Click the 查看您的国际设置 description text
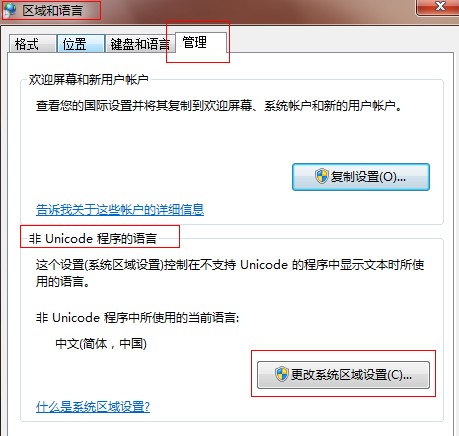Image resolution: width=459 pixels, height=436 pixels. point(219,106)
